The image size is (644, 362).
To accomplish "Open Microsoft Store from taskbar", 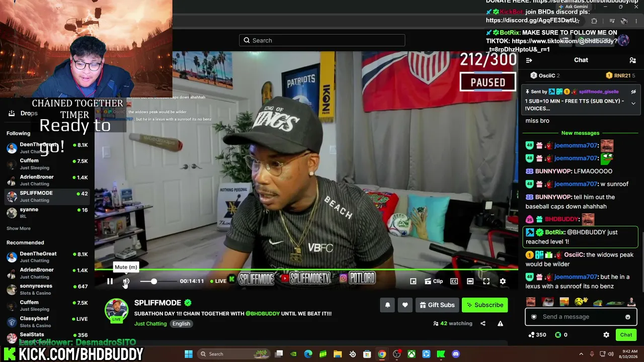I will (367, 354).
